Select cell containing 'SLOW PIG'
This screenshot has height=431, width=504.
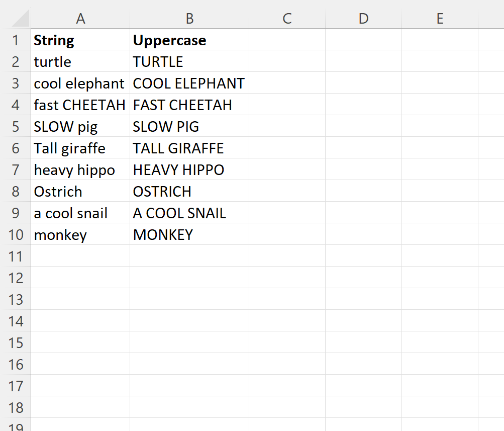[189, 126]
